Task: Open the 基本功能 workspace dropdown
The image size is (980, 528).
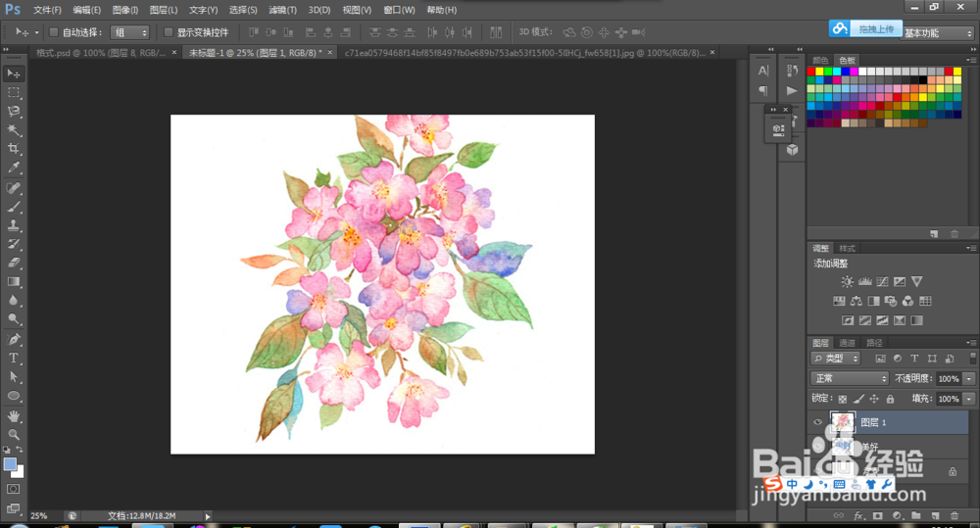Action: coord(938,33)
